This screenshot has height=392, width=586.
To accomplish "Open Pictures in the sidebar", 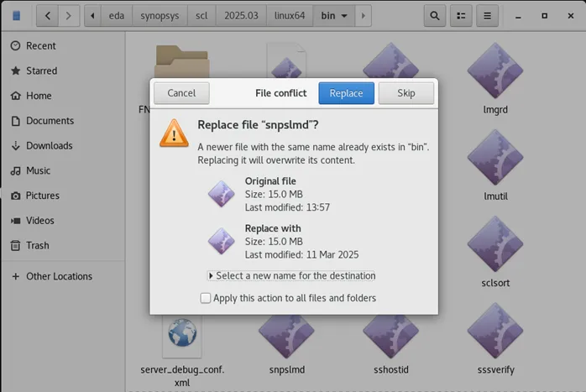I will [63, 196].
